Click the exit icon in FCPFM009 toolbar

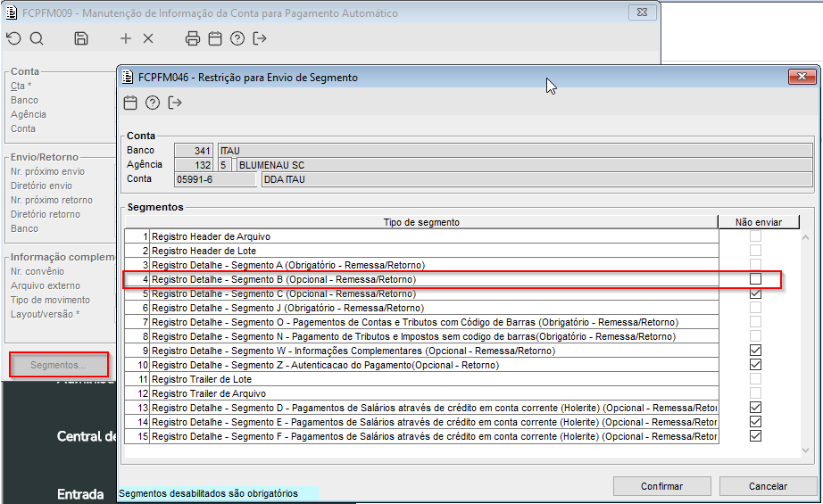tap(260, 38)
